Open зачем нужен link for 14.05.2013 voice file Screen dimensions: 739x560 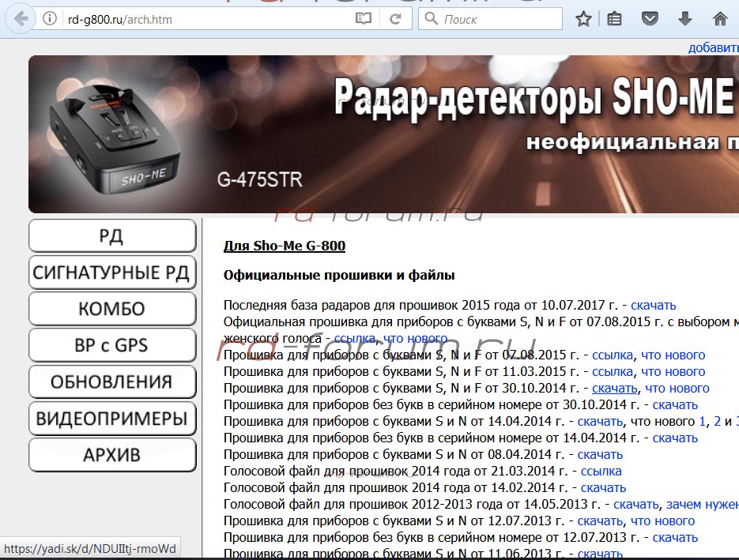click(x=702, y=505)
